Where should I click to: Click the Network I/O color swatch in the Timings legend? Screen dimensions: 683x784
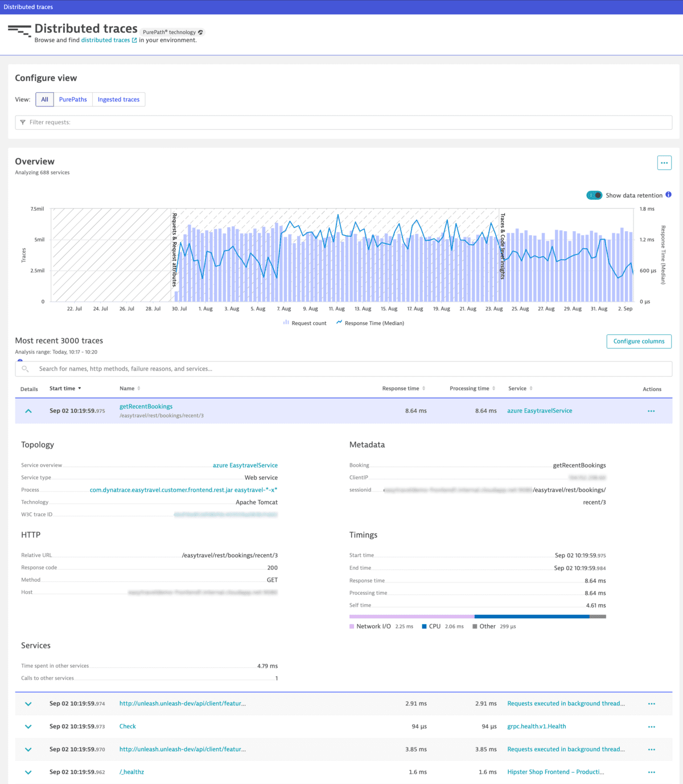[x=351, y=626]
